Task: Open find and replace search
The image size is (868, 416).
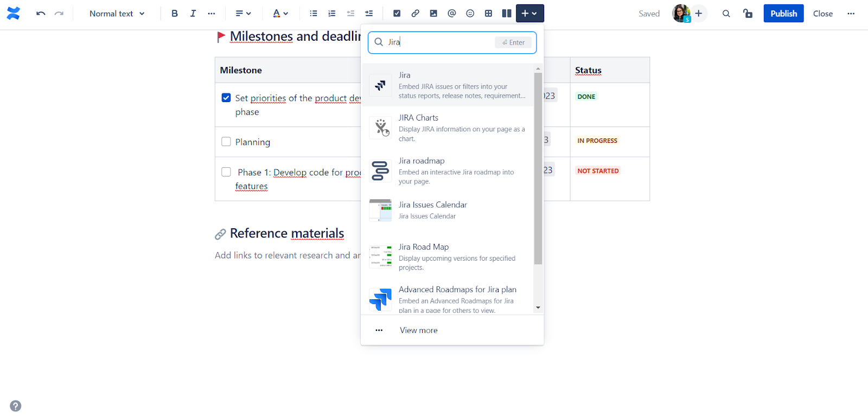Action: click(x=726, y=14)
